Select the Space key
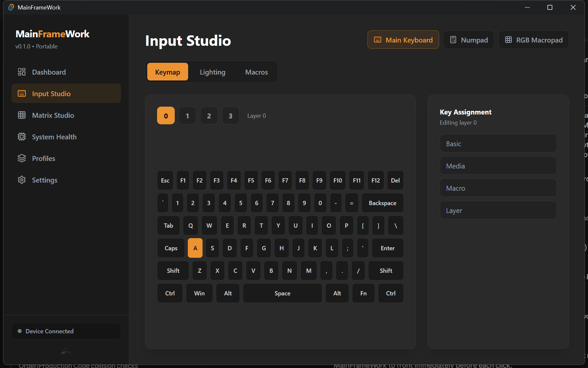This screenshot has width=588, height=368. click(x=282, y=293)
